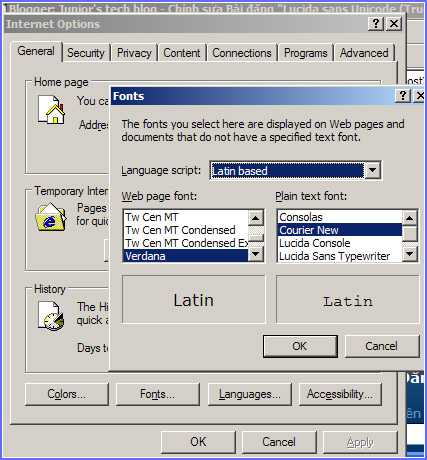The image size is (427, 460).
Task: Select Lucida Console plain text font
Action: point(340,243)
